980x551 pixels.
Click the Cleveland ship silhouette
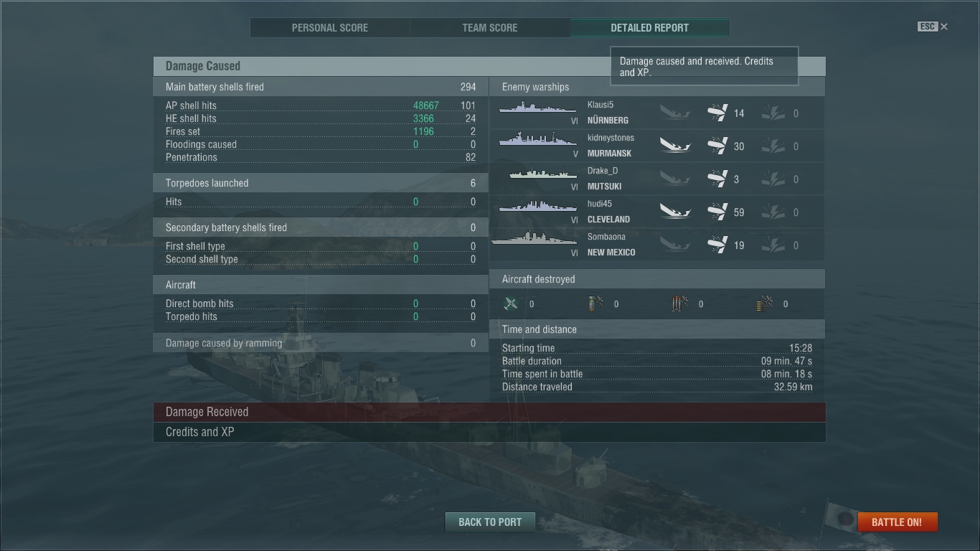[x=538, y=207]
